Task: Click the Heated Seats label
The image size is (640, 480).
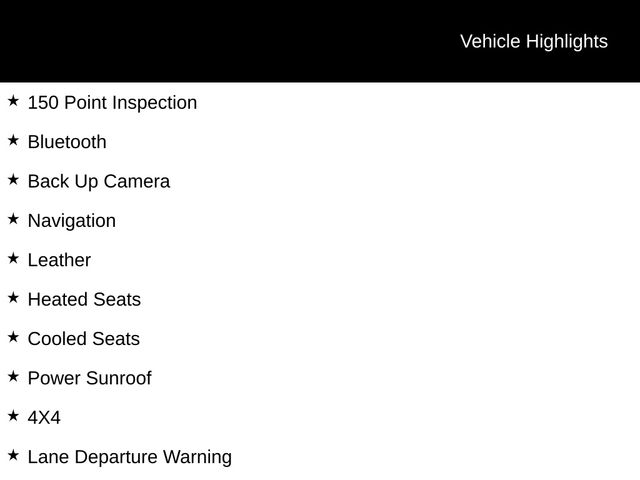Action: click(84, 299)
